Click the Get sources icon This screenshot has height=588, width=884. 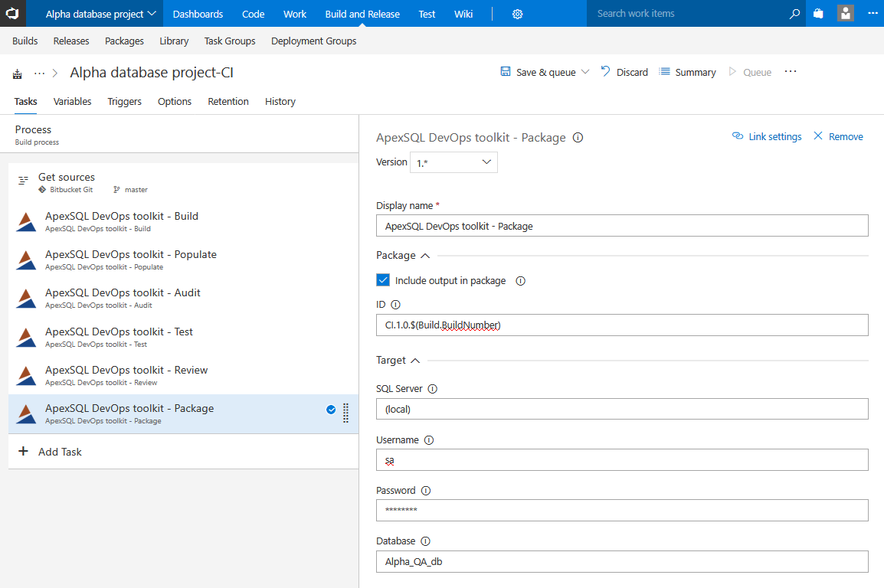coord(23,180)
